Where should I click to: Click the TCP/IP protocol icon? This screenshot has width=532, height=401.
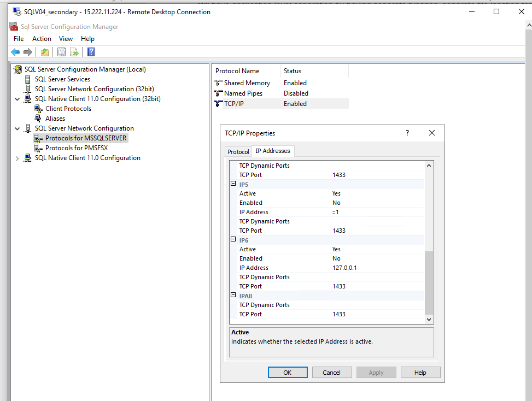[218, 103]
